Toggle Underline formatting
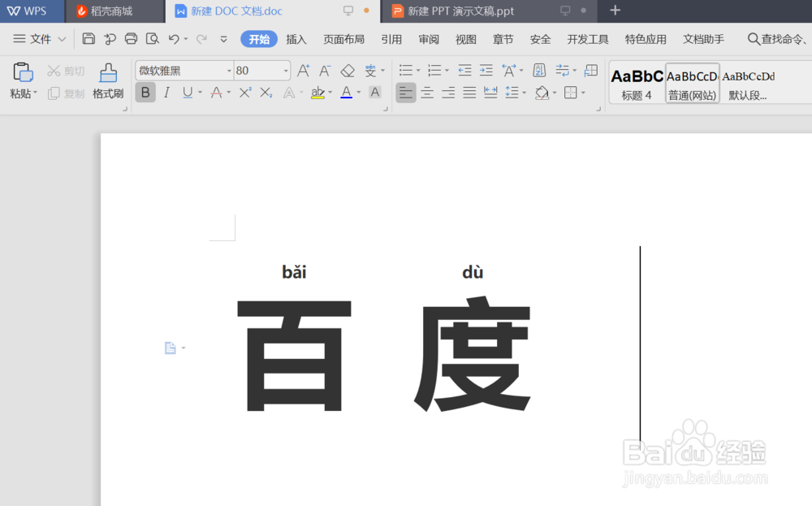This screenshot has width=812, height=506. (188, 93)
